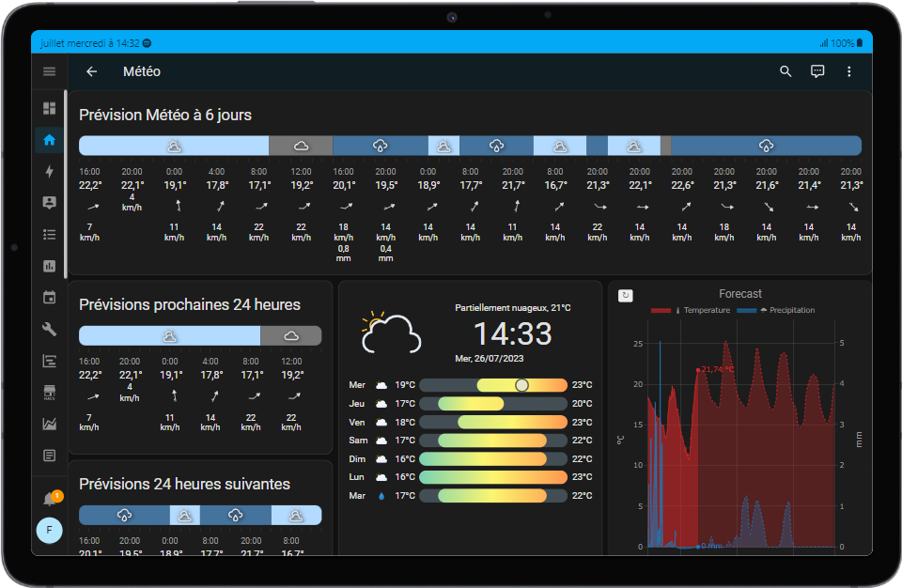This screenshot has height=588, width=902.
Task: Click the battery 100% status indicator
Action: click(x=847, y=43)
